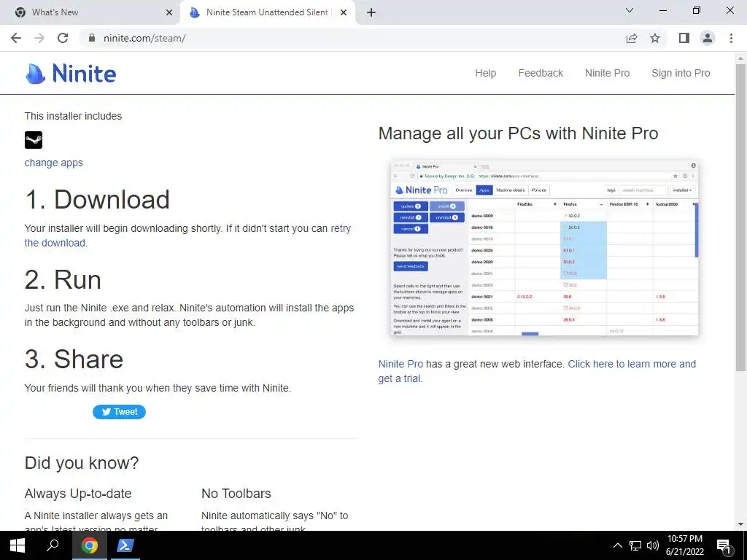Click the Ninite Pro interface screenshot
The width and height of the screenshot is (747, 560).
pyautogui.click(x=544, y=248)
